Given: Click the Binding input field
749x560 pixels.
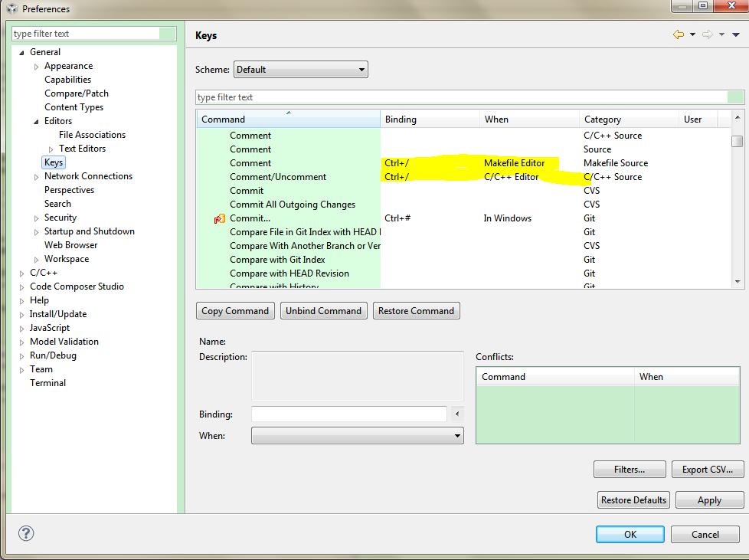Looking at the screenshot, I should coord(348,414).
